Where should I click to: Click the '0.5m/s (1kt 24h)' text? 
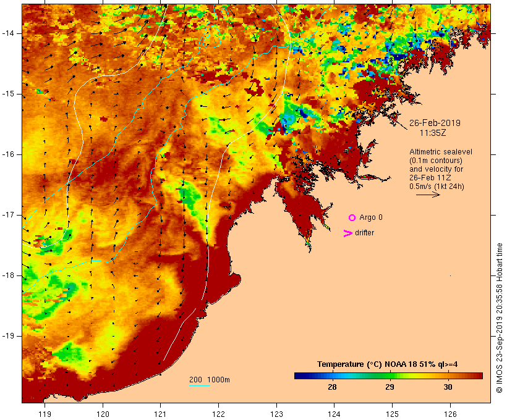[x=437, y=187]
